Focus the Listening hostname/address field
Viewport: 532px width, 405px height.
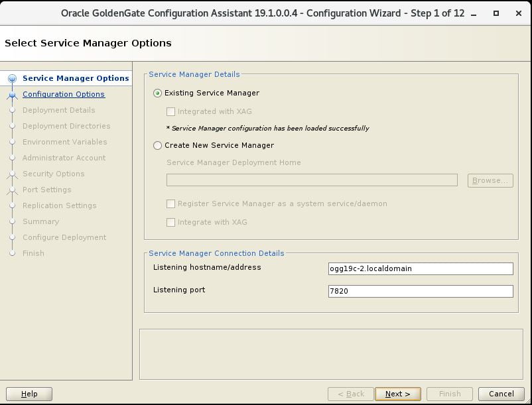click(421, 268)
